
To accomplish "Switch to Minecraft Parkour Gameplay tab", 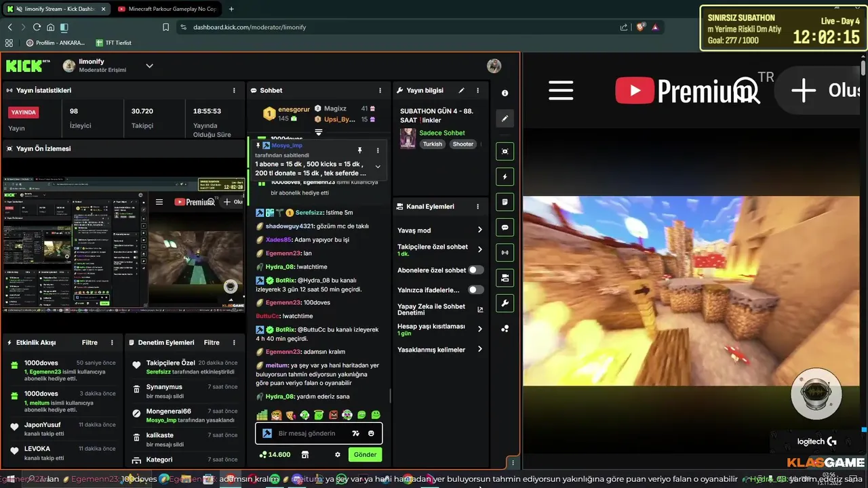I will [x=167, y=9].
